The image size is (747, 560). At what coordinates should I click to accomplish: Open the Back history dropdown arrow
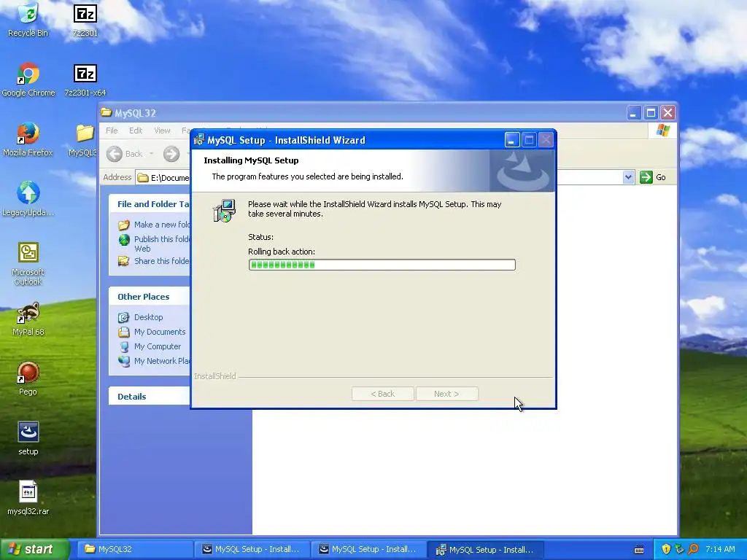click(x=152, y=154)
